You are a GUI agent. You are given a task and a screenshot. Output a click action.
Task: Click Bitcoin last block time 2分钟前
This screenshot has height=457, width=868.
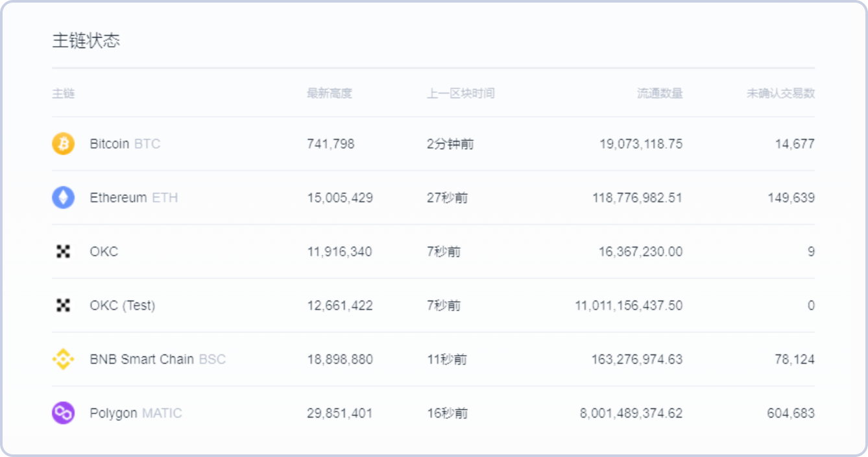pyautogui.click(x=450, y=143)
